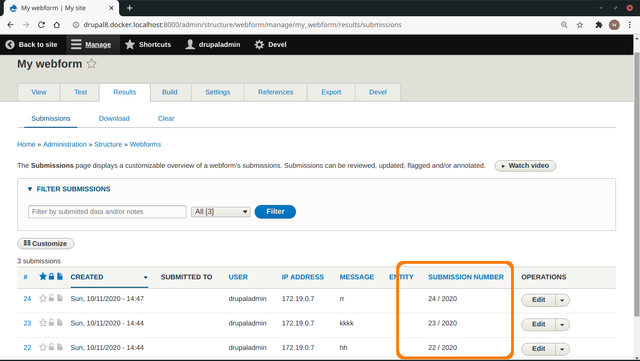Image resolution: width=640 pixels, height=361 pixels.
Task: Edit submission 24
Action: coord(538,300)
